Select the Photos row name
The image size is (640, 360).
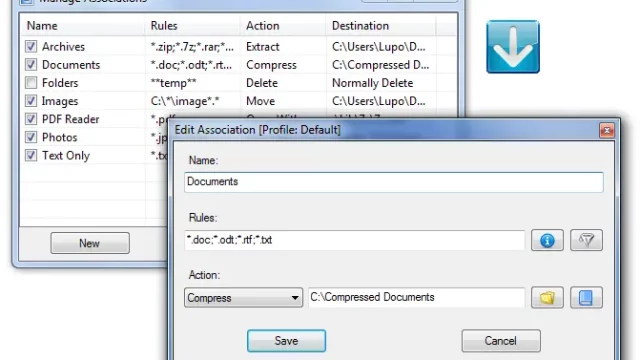[x=60, y=138]
